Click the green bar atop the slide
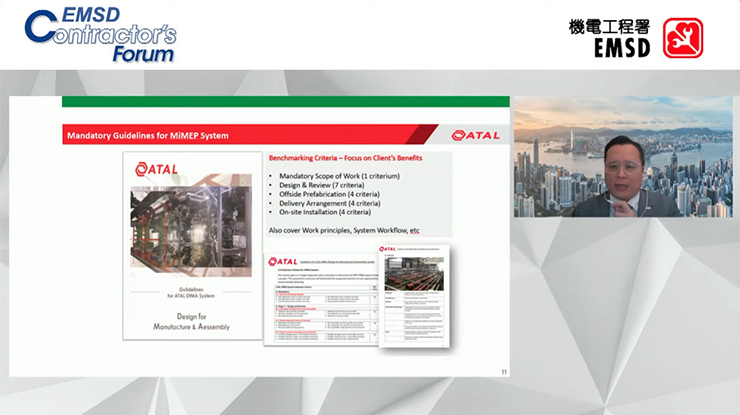 point(286,102)
